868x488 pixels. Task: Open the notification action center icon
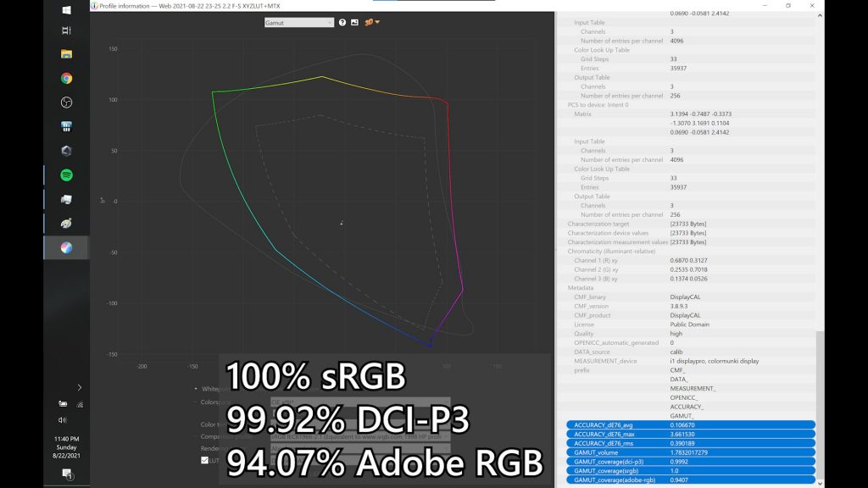[x=67, y=474]
